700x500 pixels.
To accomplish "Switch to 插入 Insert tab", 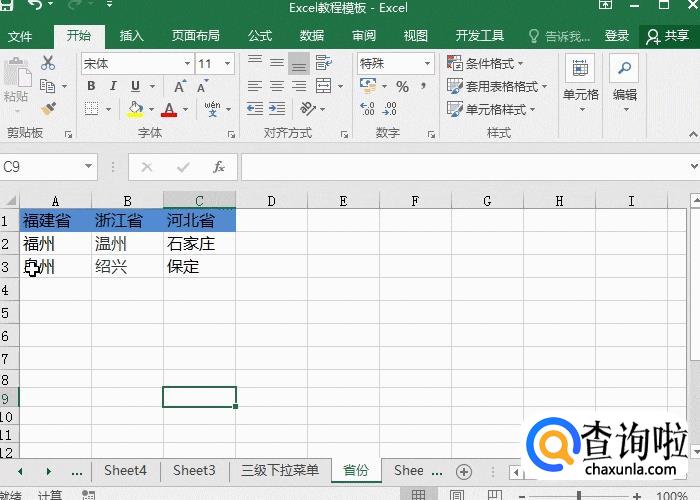I will pos(132,36).
